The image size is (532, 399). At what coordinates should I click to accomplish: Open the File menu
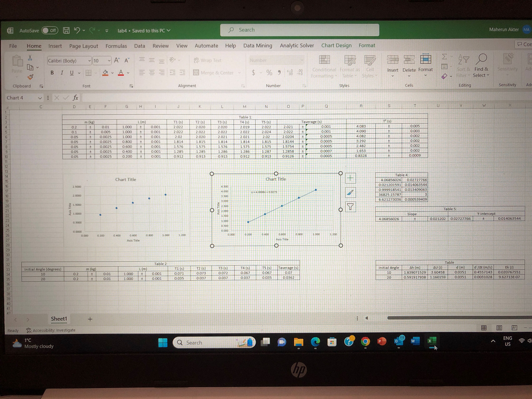(13, 46)
